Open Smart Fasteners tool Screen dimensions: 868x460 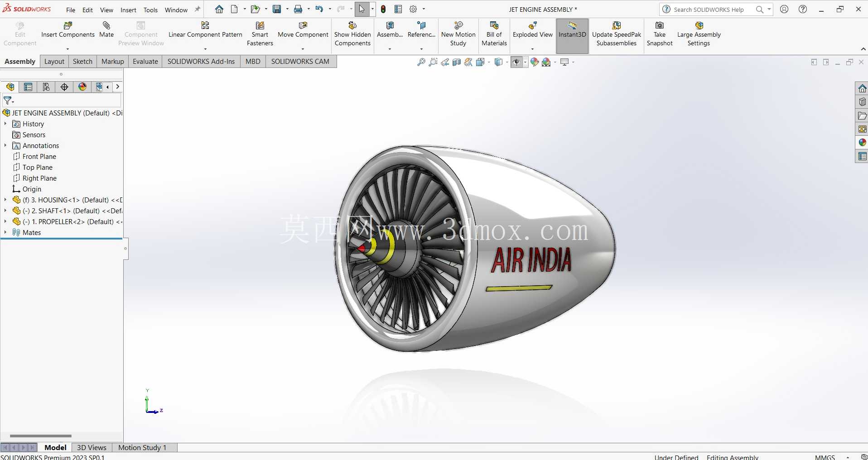[x=260, y=34]
